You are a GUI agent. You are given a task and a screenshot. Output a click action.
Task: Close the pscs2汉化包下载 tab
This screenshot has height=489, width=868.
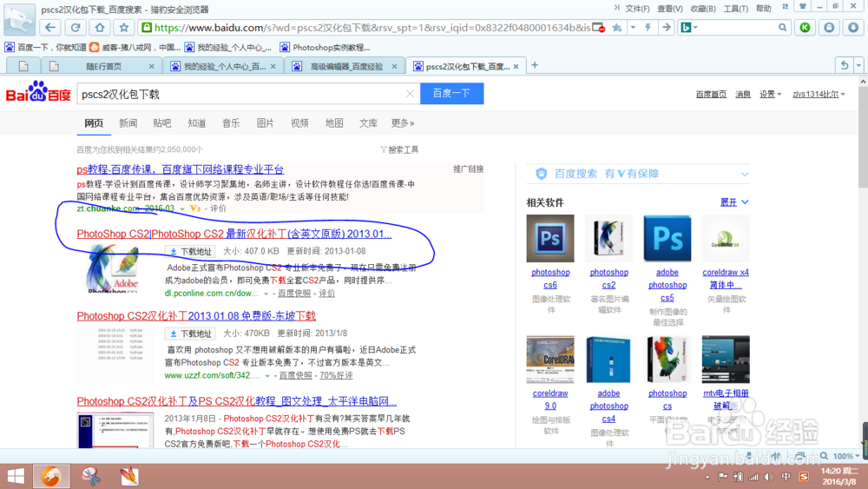(516, 67)
